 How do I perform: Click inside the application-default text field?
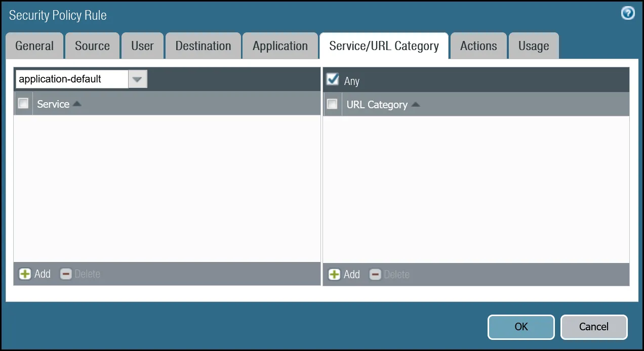[x=71, y=79]
